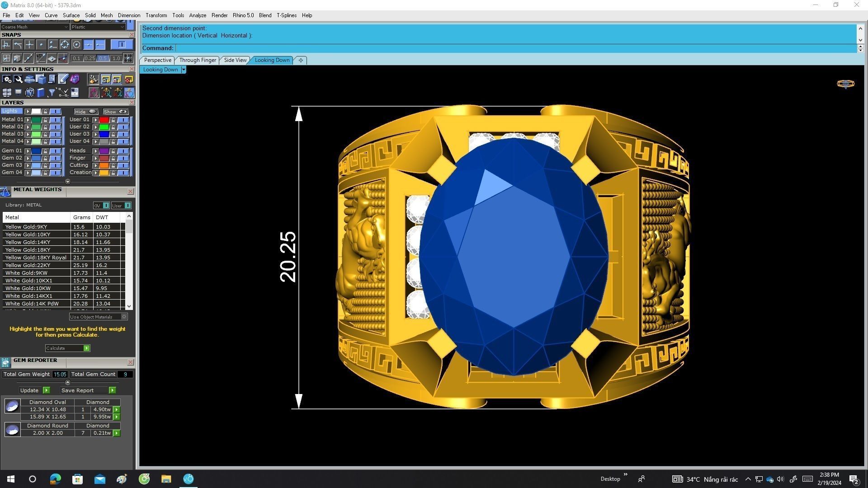Click the oval diamond gem thumbnail
Screen dimensions: 868x488
tap(12, 406)
